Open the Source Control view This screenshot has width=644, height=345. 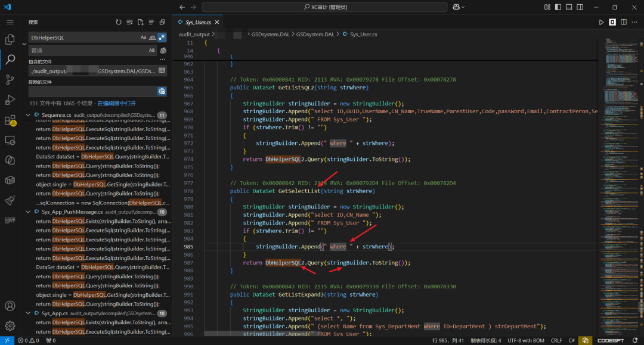[x=10, y=80]
